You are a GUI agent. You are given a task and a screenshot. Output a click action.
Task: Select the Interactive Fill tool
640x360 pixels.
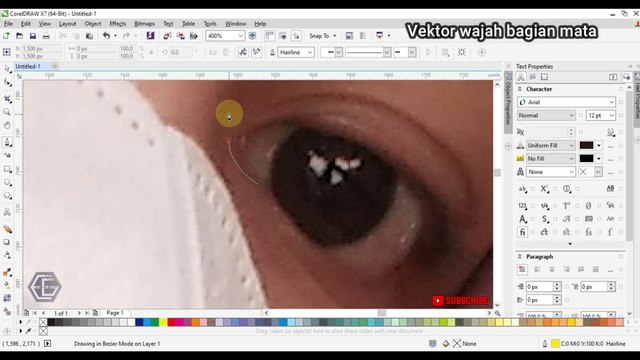tap(7, 285)
